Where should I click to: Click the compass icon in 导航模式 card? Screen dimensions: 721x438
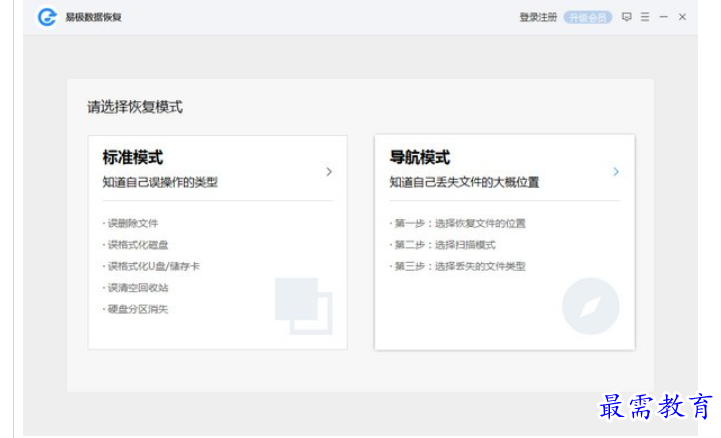click(x=590, y=306)
